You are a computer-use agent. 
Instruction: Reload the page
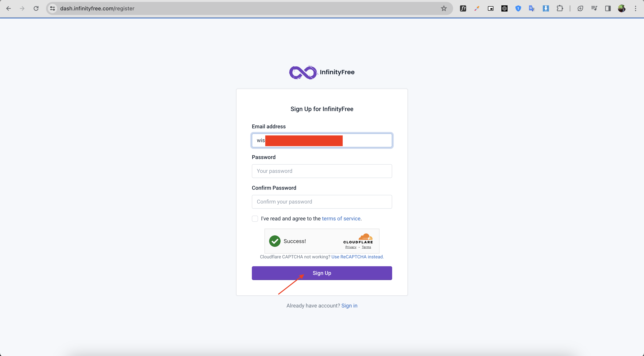pyautogui.click(x=36, y=8)
